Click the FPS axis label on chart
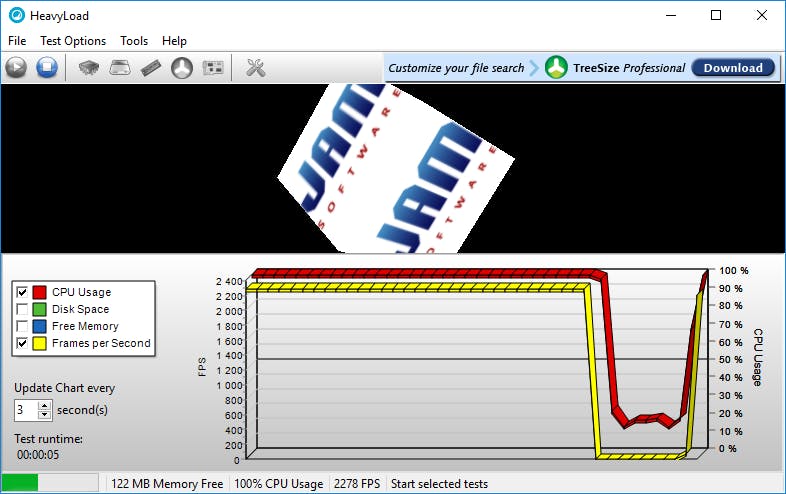This screenshot has height=494, width=786. [202, 366]
